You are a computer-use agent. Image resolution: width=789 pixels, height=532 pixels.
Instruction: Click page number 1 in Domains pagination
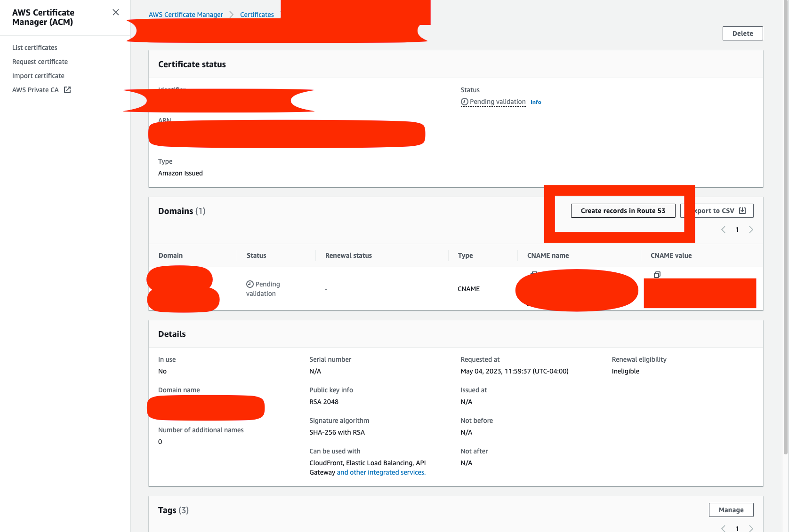tap(737, 230)
